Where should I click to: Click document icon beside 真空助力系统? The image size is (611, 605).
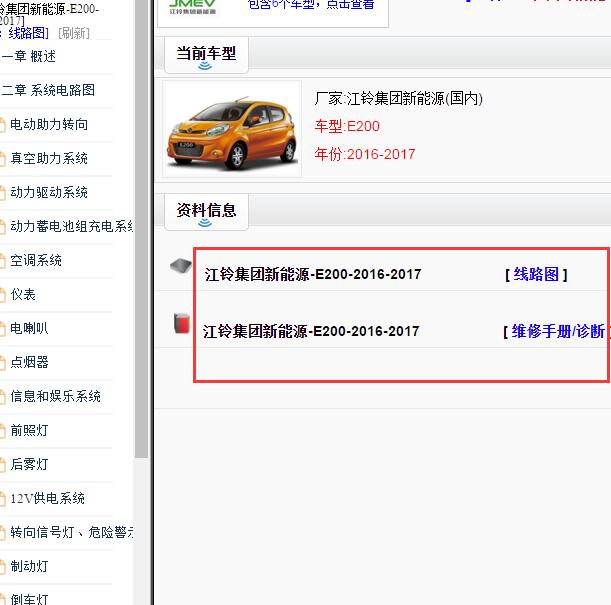point(2,159)
